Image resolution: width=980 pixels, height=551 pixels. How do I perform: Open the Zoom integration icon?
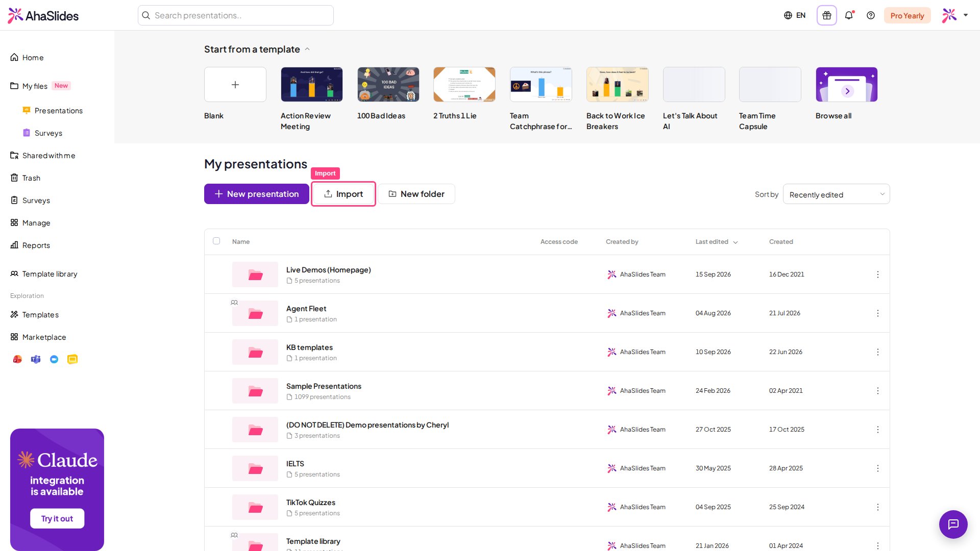coord(54,360)
